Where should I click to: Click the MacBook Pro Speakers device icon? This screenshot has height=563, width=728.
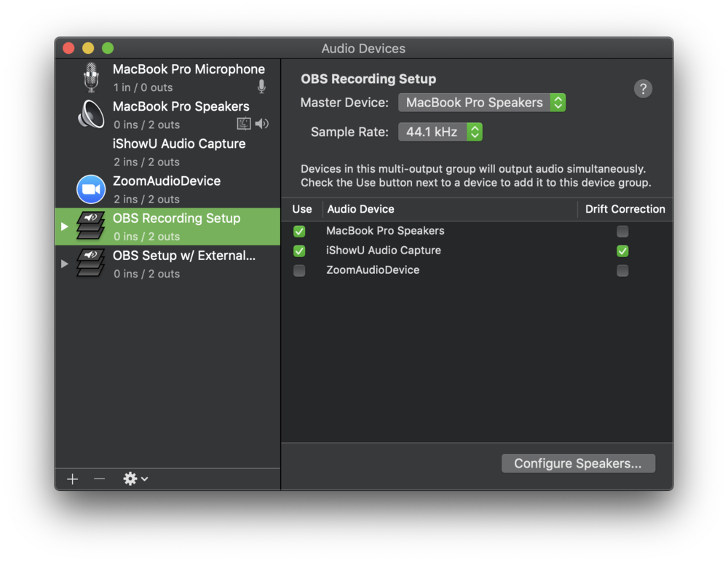pos(91,114)
